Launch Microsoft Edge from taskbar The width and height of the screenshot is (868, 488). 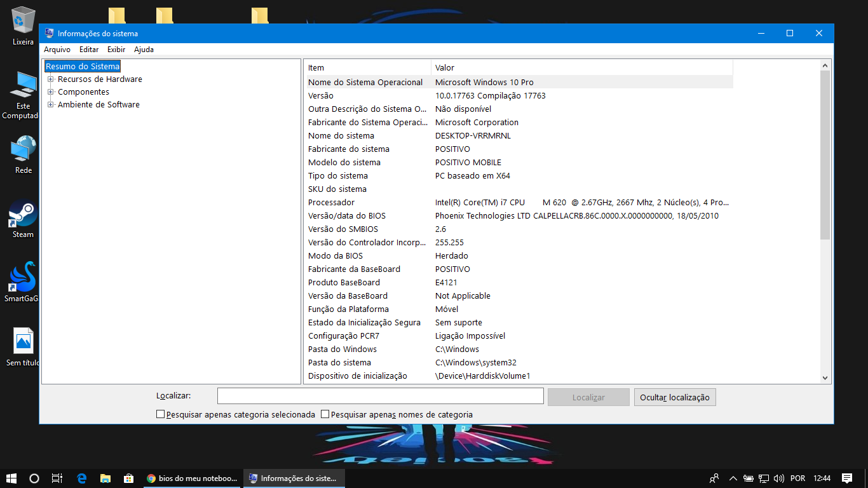click(x=81, y=478)
